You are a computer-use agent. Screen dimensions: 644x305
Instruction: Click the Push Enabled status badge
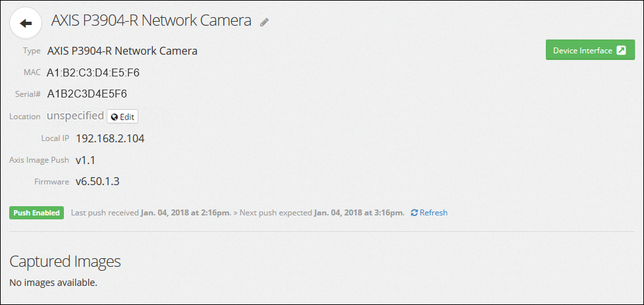[x=37, y=213]
